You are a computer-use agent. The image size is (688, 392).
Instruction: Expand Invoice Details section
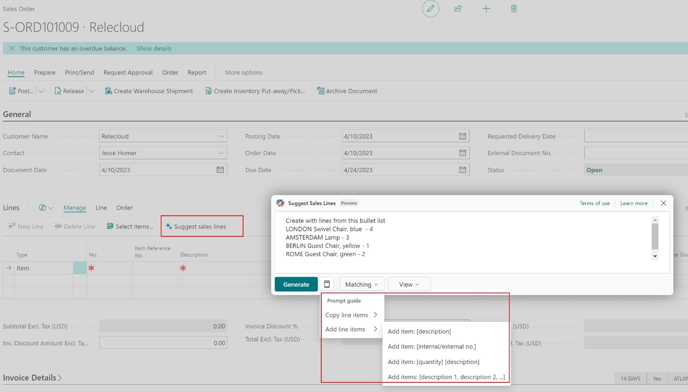32,378
